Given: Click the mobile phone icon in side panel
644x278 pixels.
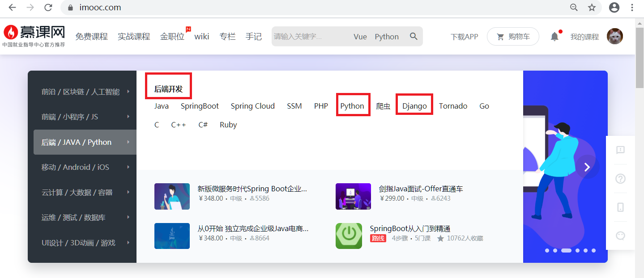Looking at the screenshot, I should pyautogui.click(x=620, y=207).
